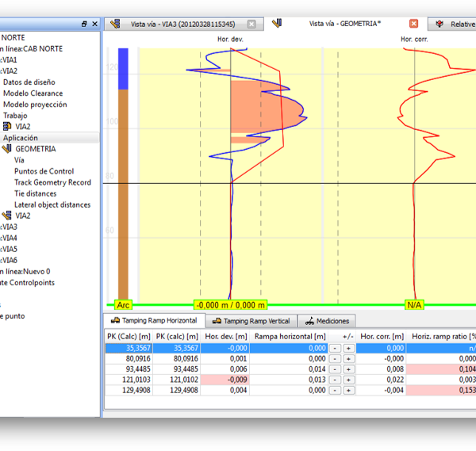Click the PK (Calc) [m] column header

click(x=128, y=336)
